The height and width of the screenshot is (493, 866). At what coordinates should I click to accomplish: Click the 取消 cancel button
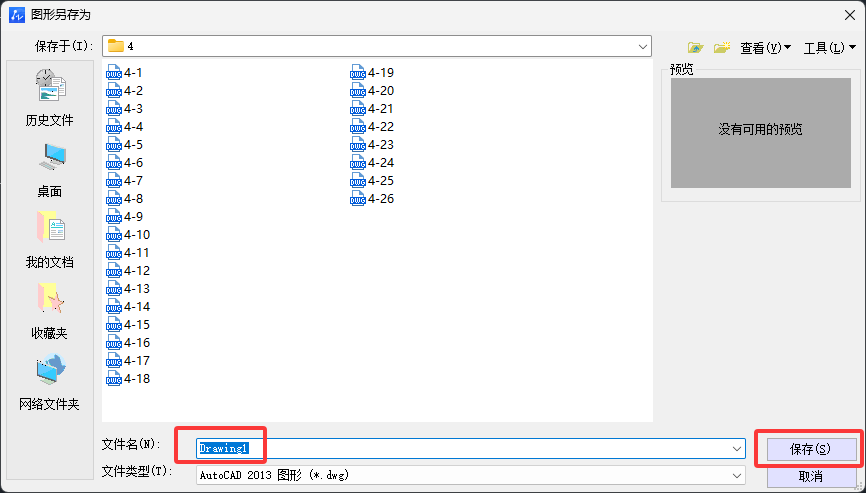coord(812,476)
